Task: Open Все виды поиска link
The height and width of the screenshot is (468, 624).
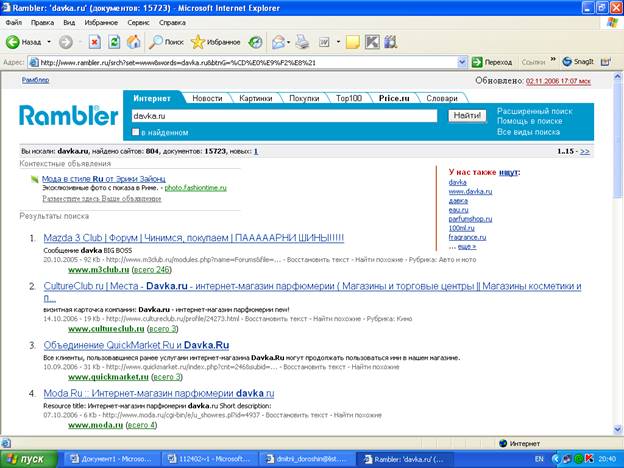Action: click(528, 132)
